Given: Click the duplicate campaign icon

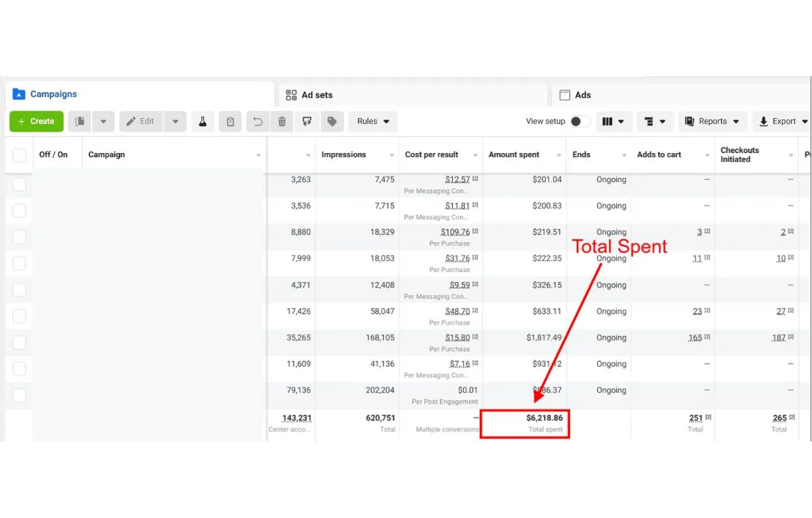Looking at the screenshot, I should pos(80,121).
